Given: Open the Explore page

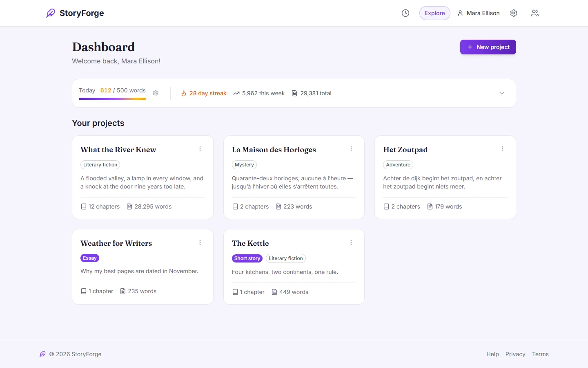Looking at the screenshot, I should [x=434, y=13].
